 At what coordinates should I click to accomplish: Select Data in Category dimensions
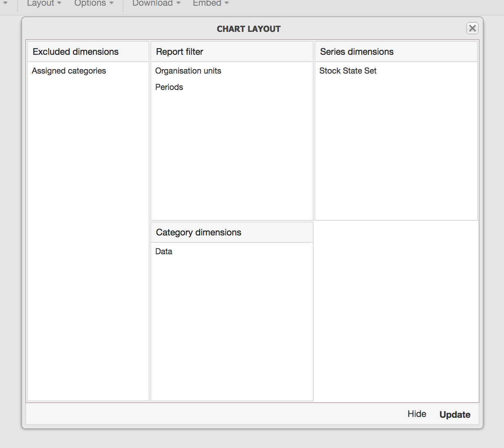click(x=164, y=251)
